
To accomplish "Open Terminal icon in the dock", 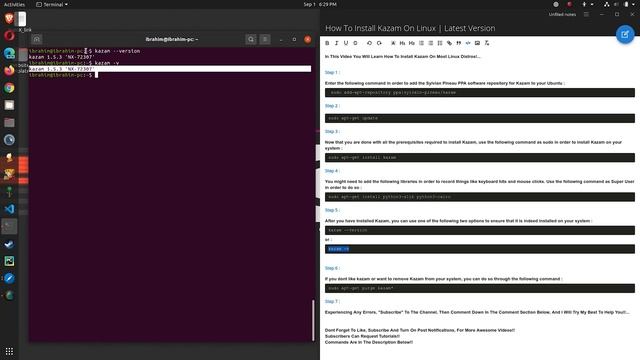I will coord(9,227).
